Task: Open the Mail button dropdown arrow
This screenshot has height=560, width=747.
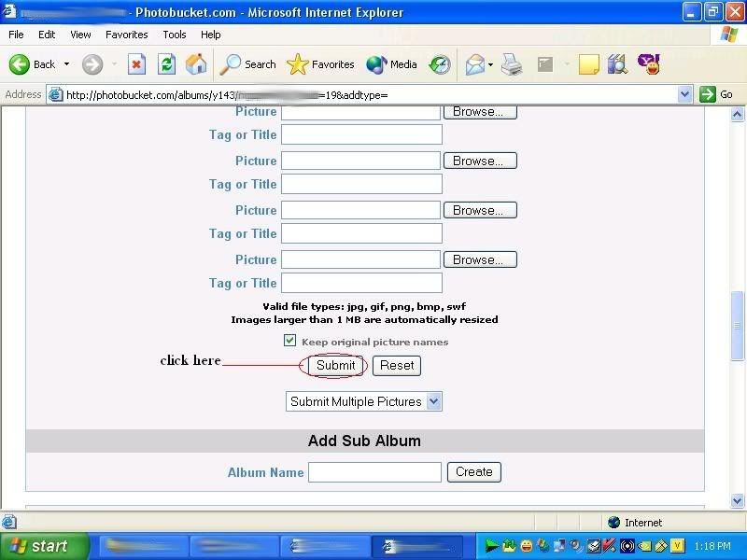Action: click(x=491, y=64)
